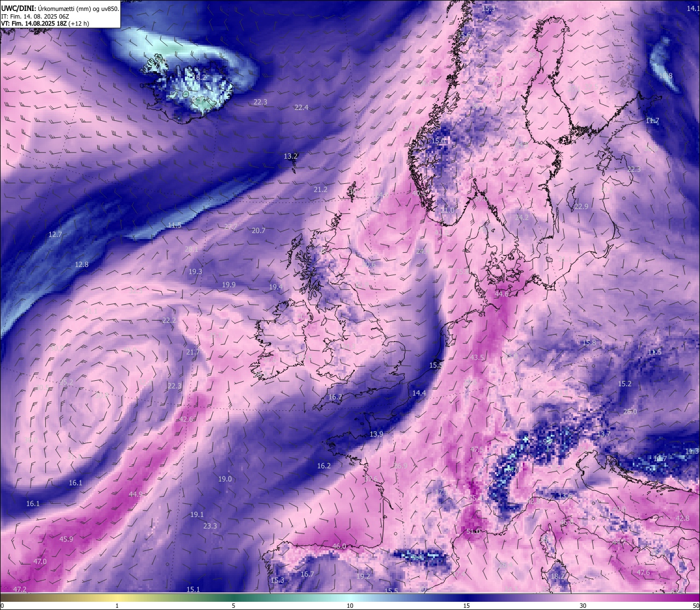The height and width of the screenshot is (610, 700).
Task: Click the 19.2 value label
Action: click(363, 576)
